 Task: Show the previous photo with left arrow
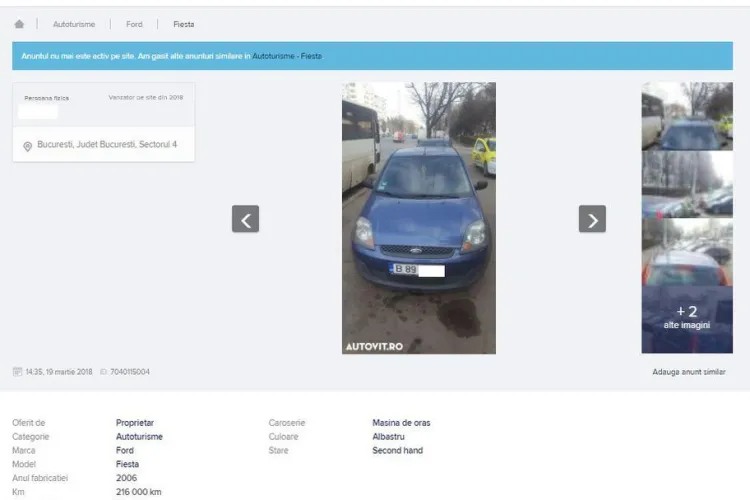click(x=245, y=219)
